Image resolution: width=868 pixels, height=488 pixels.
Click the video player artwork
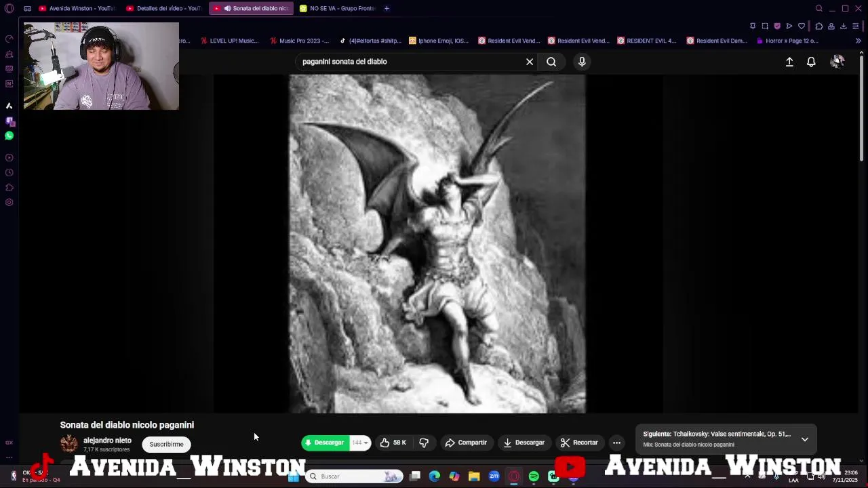tap(437, 243)
